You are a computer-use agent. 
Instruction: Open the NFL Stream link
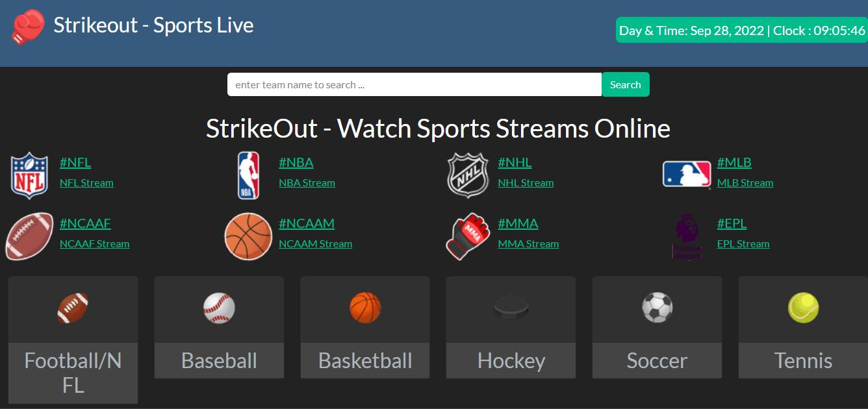(x=86, y=183)
